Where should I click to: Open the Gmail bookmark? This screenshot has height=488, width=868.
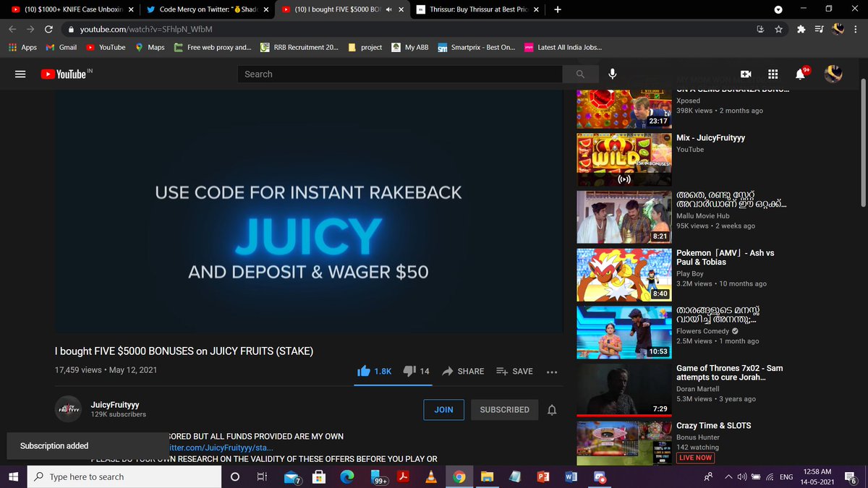pyautogui.click(x=61, y=47)
